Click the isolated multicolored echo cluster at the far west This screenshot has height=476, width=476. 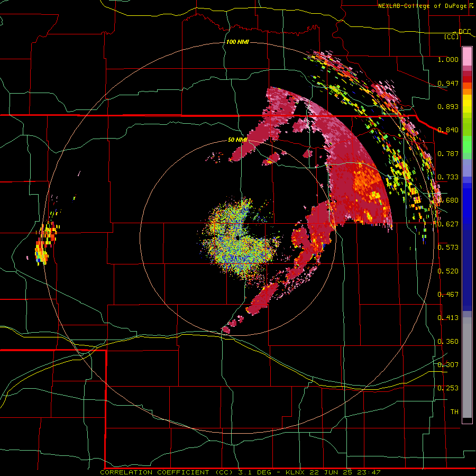45,243
